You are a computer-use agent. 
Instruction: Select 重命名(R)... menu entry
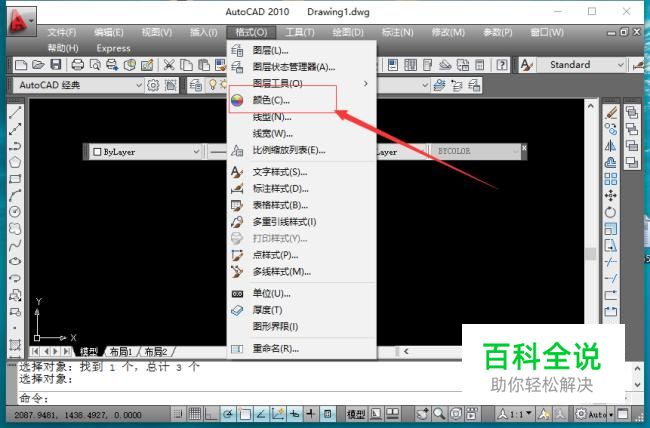pyautogui.click(x=301, y=349)
